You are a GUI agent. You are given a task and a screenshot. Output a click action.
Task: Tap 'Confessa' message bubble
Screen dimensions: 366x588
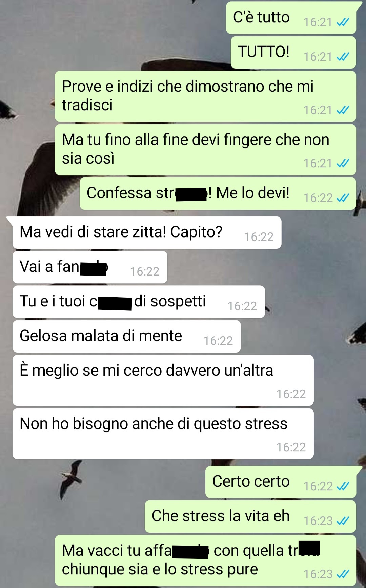(218, 194)
